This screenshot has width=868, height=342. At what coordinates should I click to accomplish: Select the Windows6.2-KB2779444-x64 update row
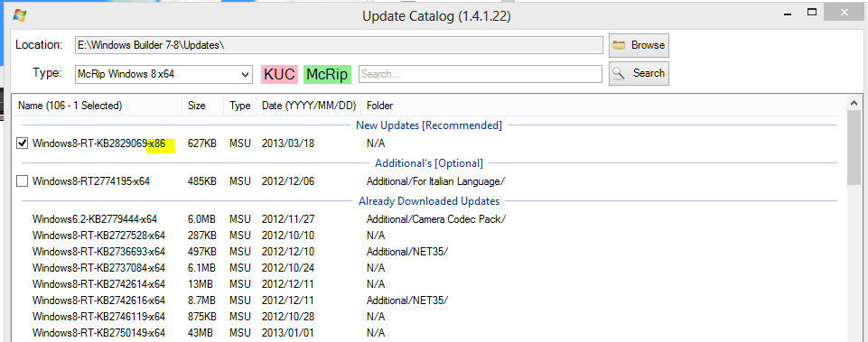click(x=429, y=219)
